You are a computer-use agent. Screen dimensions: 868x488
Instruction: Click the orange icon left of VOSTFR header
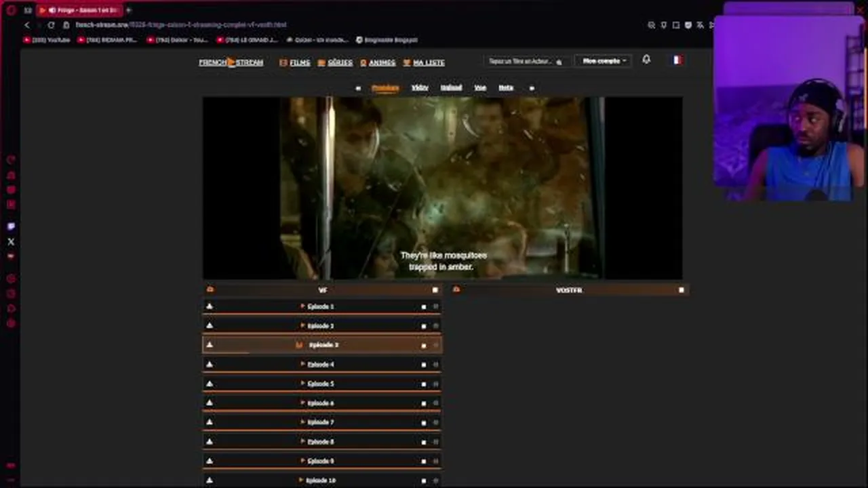click(456, 289)
